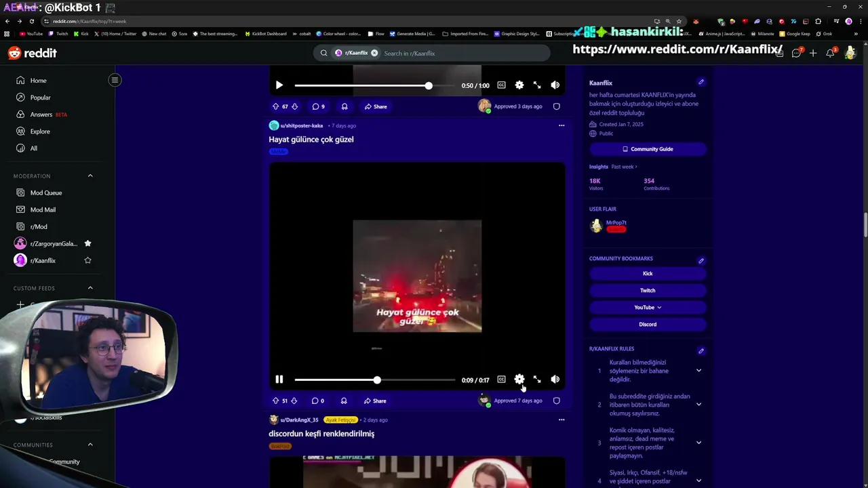Open the Community Guide
This screenshot has height=488, width=868.
648,149
